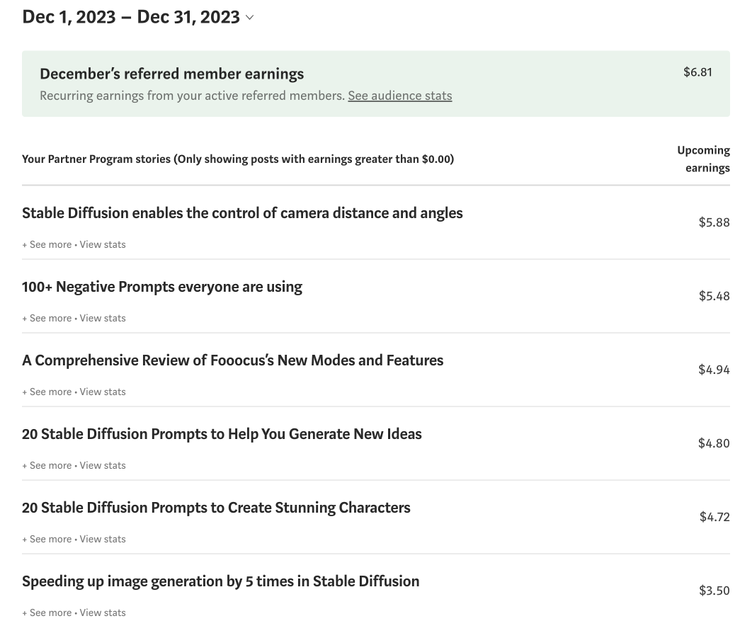The width and height of the screenshot is (740, 621).
Task: Open the camera distance and angles story
Action: click(x=242, y=213)
